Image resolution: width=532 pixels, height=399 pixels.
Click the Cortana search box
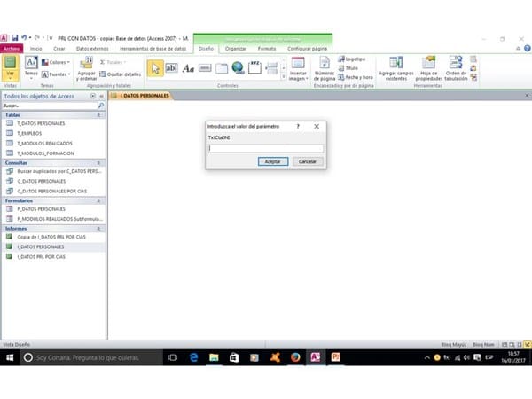[91, 357]
